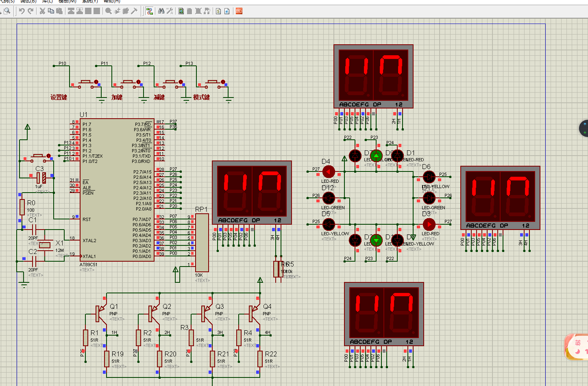Select the right-side 7-segment display
This screenshot has width=588, height=386.
coord(500,197)
